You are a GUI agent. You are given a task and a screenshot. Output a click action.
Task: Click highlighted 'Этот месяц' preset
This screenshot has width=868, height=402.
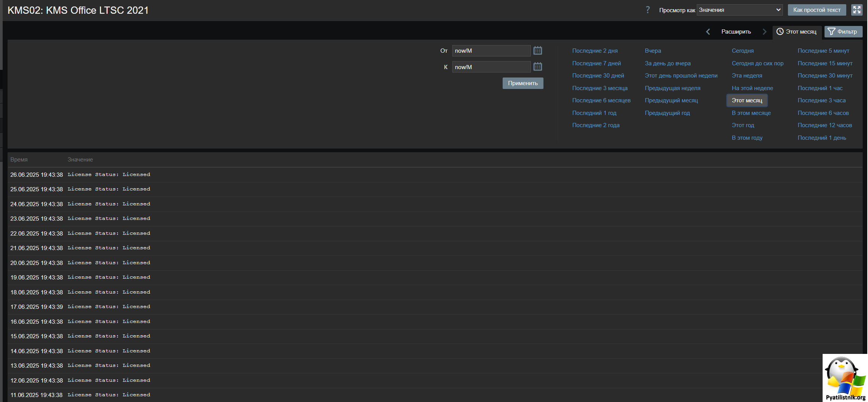click(x=747, y=100)
